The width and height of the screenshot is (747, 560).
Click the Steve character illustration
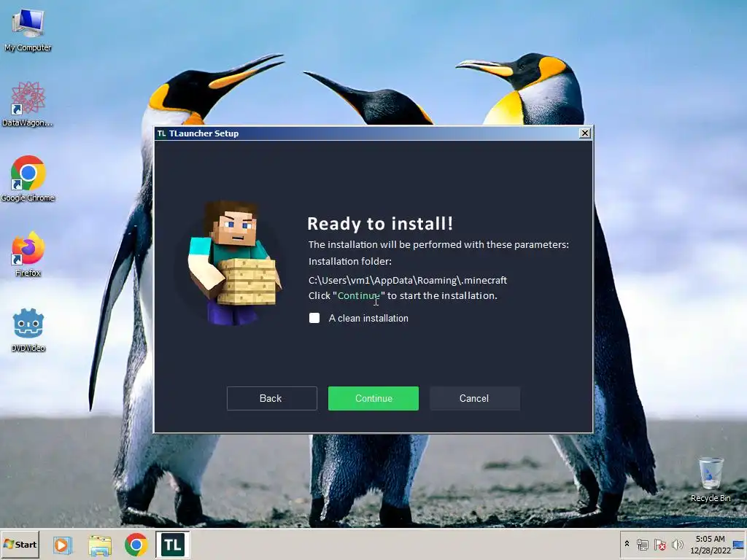pos(234,262)
